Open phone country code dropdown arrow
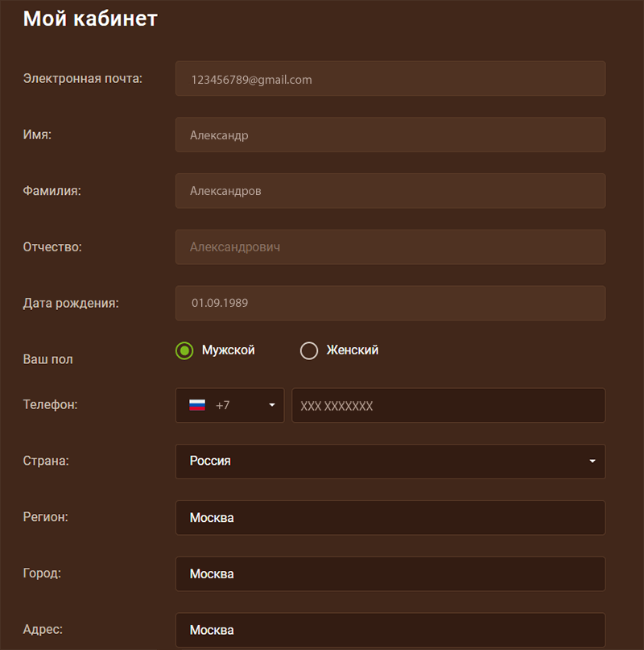644x650 pixels. [x=272, y=405]
